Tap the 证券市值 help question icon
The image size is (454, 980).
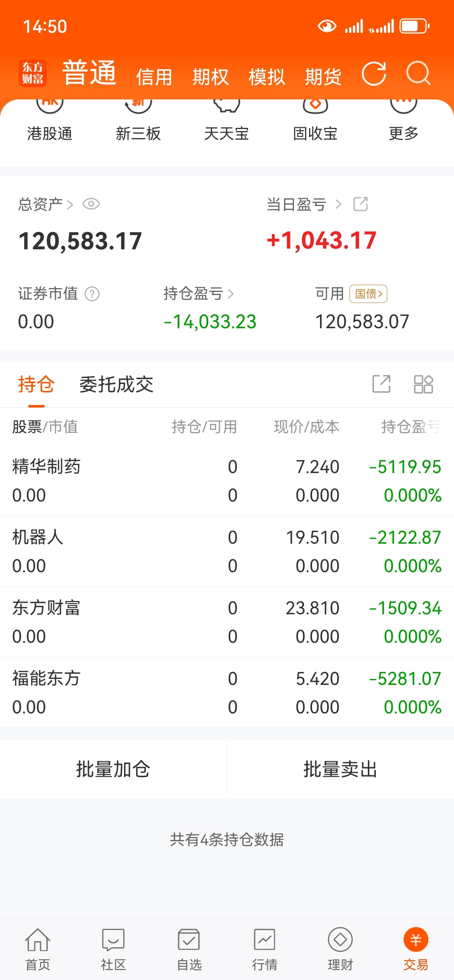click(92, 294)
